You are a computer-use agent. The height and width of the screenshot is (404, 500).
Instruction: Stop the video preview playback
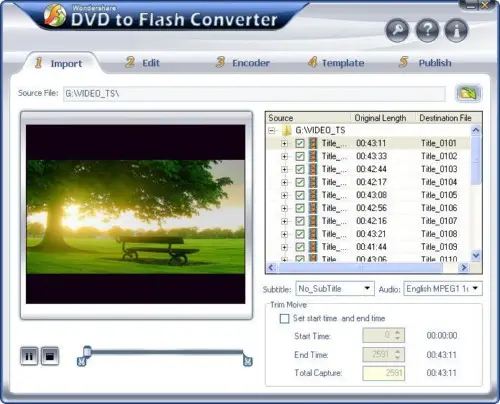50,356
